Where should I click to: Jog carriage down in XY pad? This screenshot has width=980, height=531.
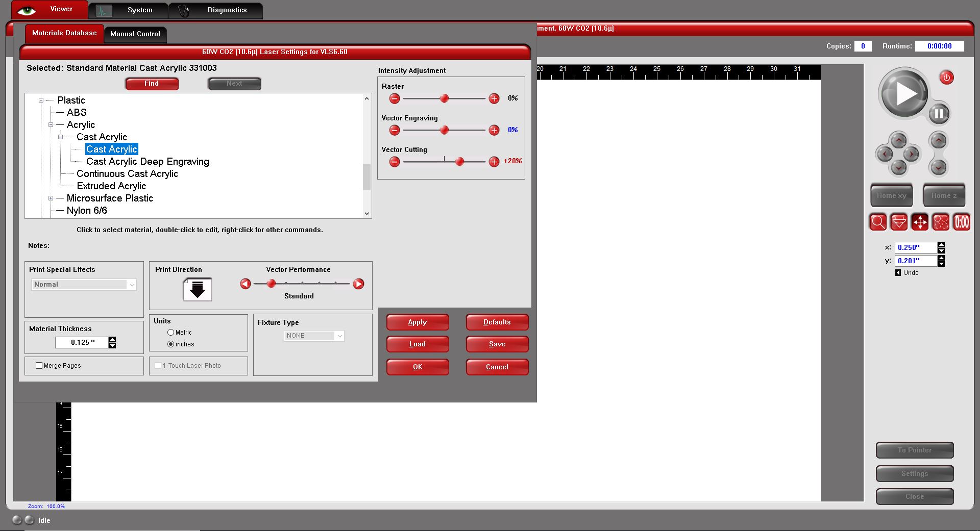coord(898,167)
